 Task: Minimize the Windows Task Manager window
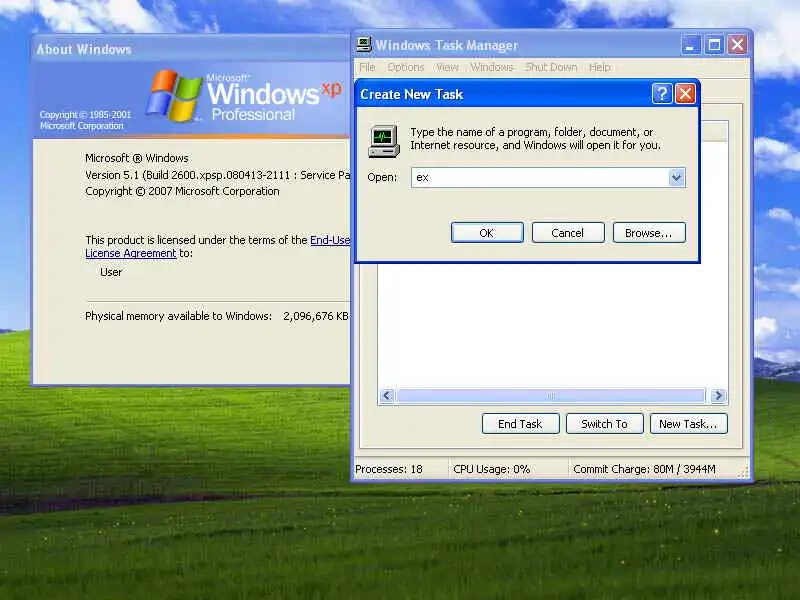691,45
